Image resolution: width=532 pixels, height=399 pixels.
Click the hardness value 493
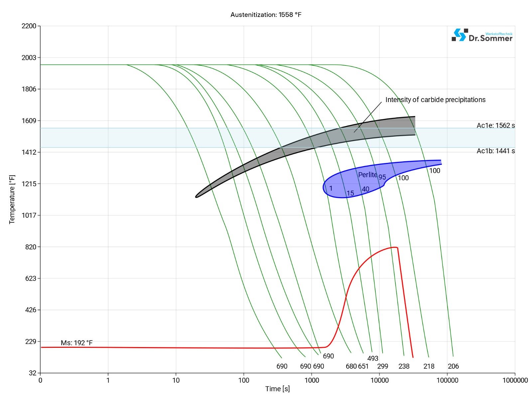click(373, 358)
